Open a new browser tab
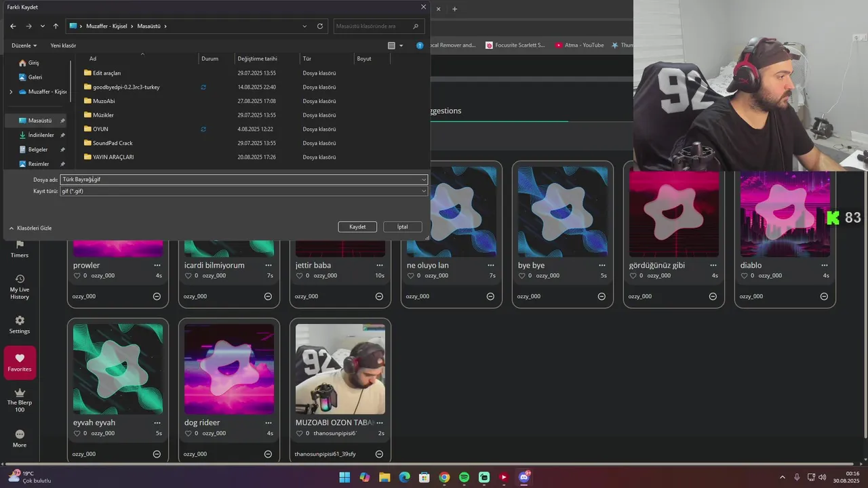Screen dimensions: 868x488 454,9
